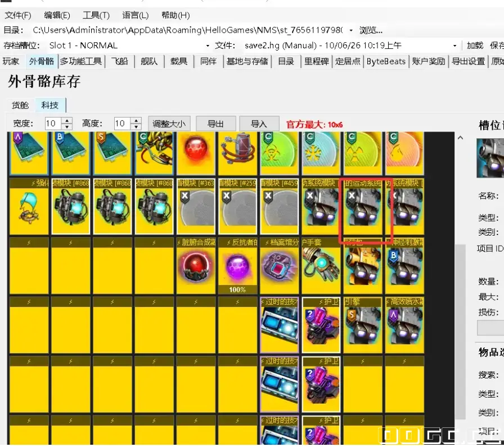504x447 pixels.
Task: Click the inventory grid scrollbar up arrow
Action: 460,138
